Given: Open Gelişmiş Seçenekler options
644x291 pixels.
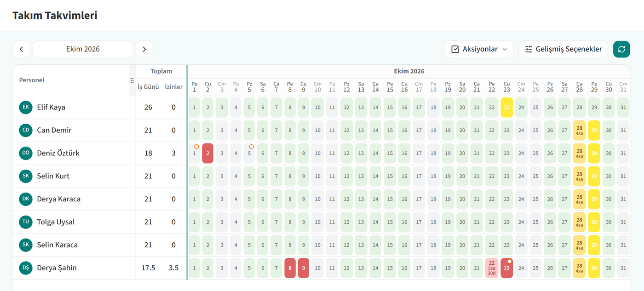Looking at the screenshot, I should point(563,49).
